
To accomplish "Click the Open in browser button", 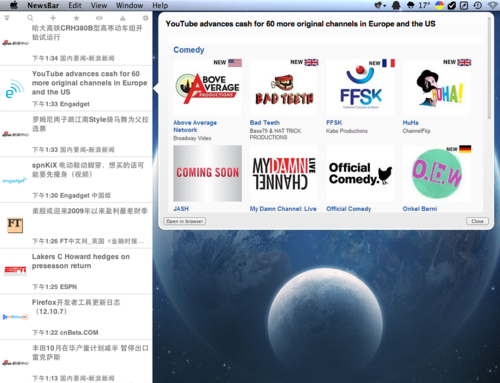I will pos(185,221).
